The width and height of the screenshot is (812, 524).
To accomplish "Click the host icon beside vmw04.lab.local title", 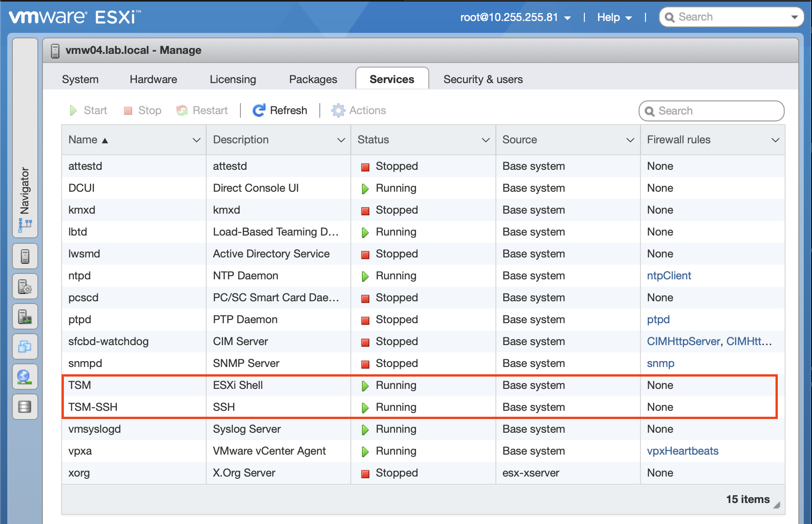I will (55, 51).
